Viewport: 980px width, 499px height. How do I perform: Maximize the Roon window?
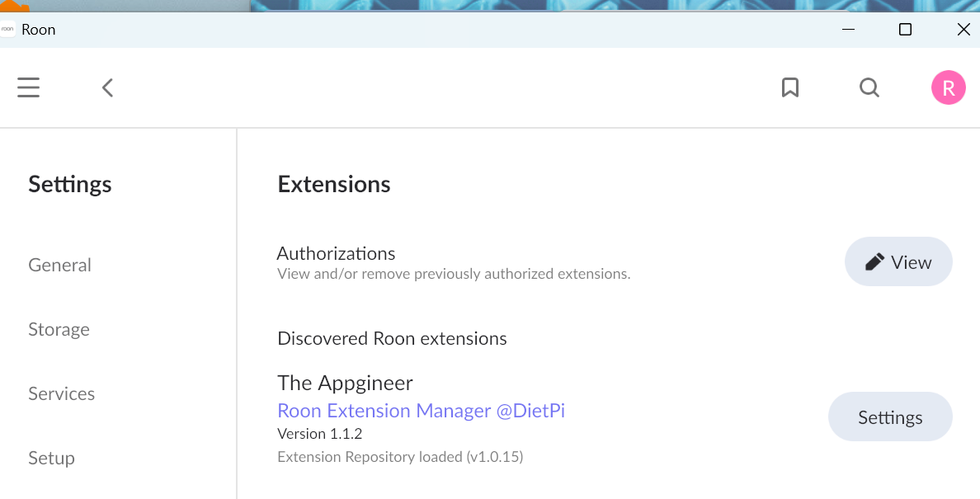coord(905,30)
